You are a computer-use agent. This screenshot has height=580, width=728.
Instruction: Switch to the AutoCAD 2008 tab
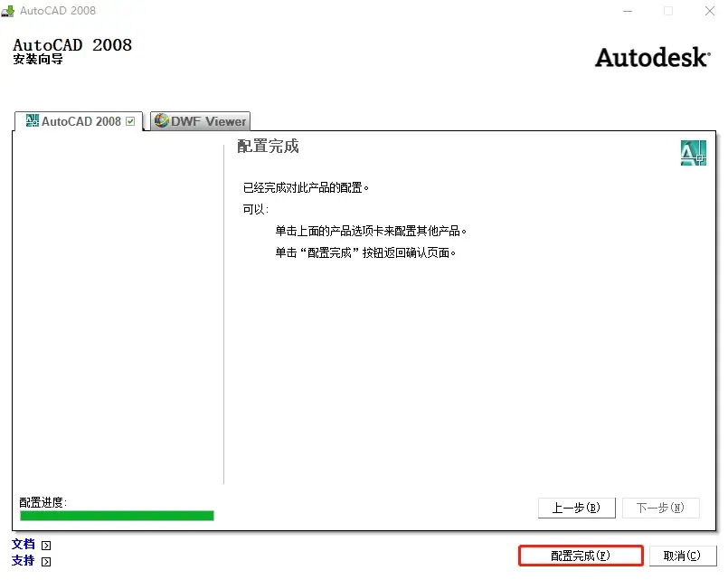79,121
